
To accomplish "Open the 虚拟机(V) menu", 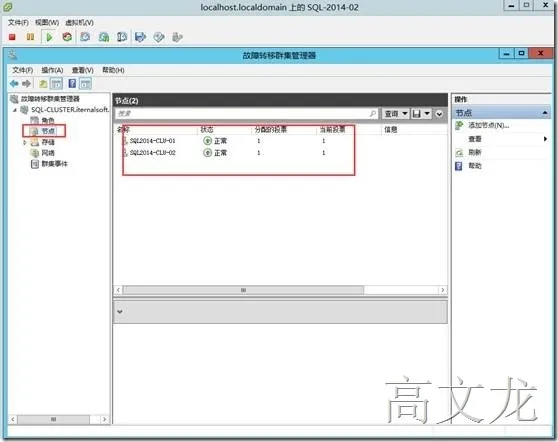I will click(x=79, y=22).
